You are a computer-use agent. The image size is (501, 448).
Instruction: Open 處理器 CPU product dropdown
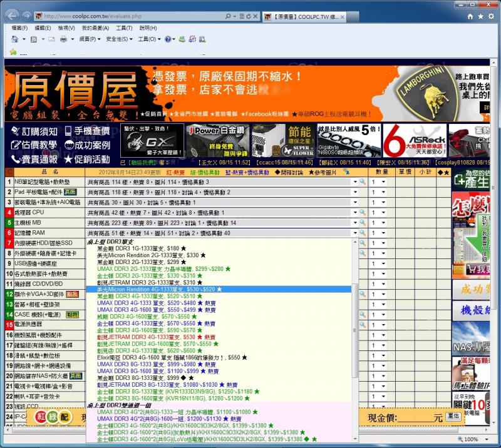click(x=355, y=213)
